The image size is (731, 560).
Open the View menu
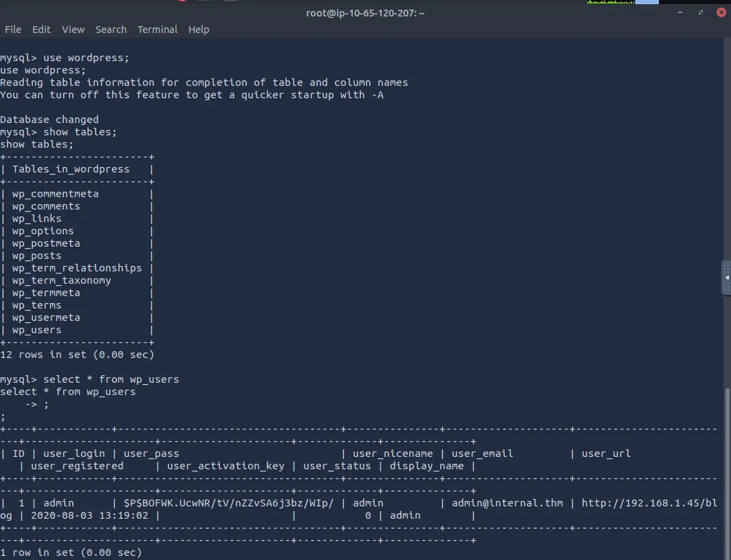pyautogui.click(x=73, y=30)
